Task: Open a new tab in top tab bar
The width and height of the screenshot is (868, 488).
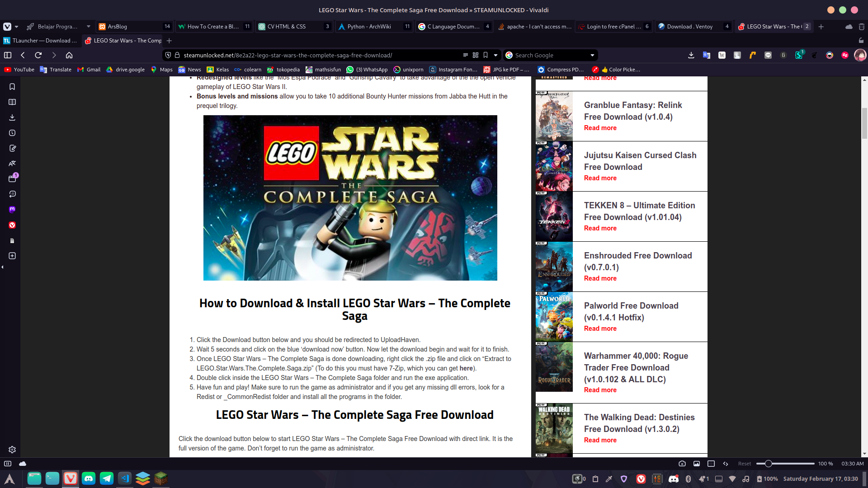Action: pyautogui.click(x=821, y=27)
